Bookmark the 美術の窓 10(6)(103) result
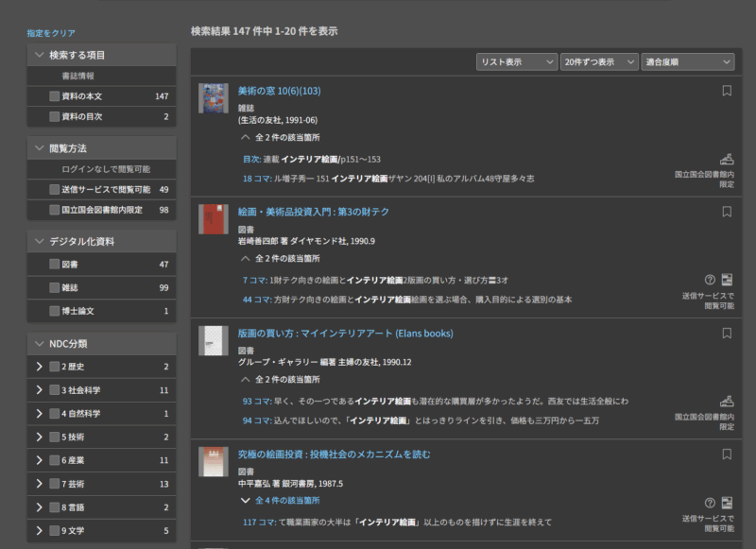Viewport: 756px width, 549px height. [727, 92]
